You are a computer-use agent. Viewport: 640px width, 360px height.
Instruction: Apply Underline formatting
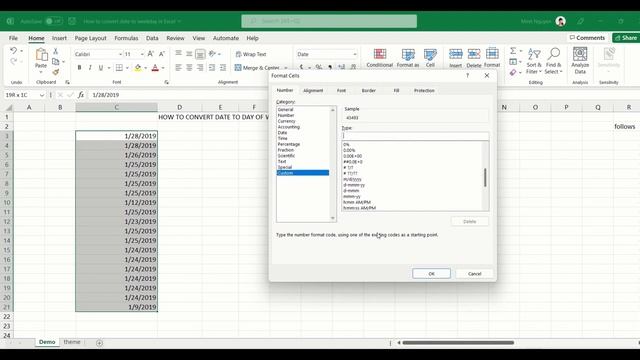(x=100, y=68)
